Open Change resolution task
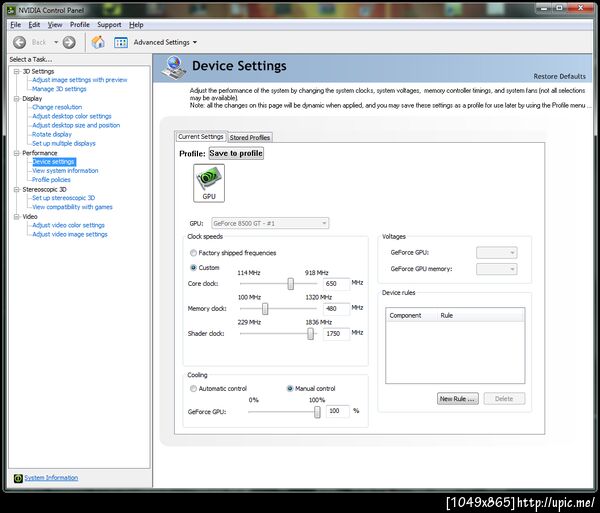 (57, 107)
